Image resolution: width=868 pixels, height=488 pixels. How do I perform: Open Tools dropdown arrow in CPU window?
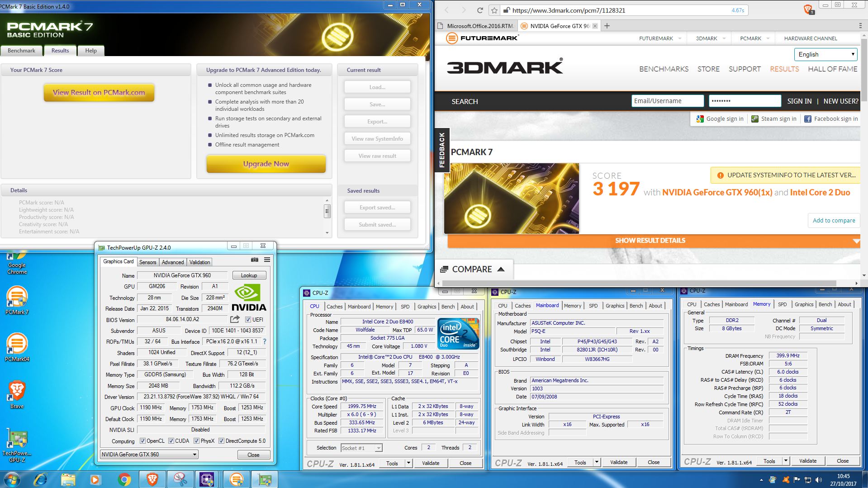tap(408, 463)
